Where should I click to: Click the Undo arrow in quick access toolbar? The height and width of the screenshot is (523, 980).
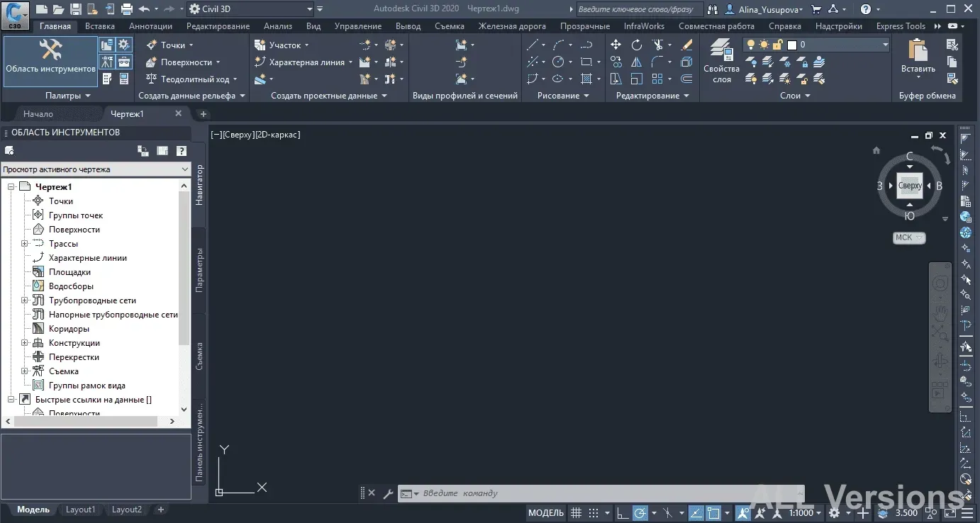coord(145,9)
